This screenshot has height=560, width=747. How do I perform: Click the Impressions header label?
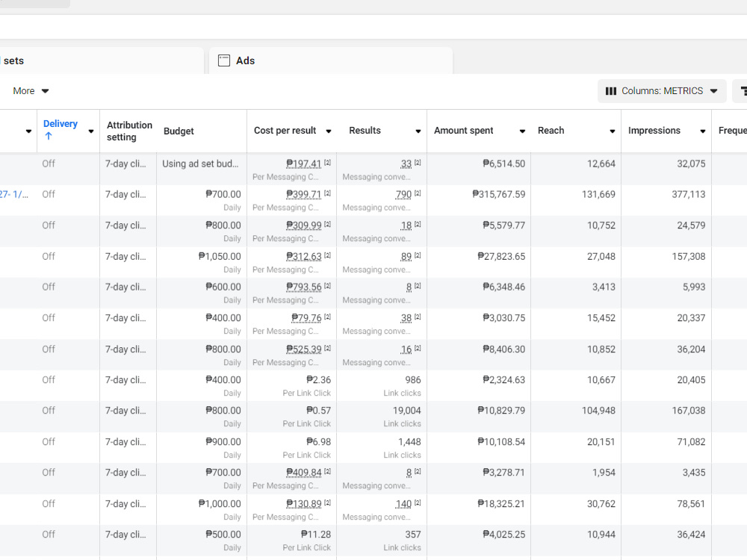click(654, 131)
